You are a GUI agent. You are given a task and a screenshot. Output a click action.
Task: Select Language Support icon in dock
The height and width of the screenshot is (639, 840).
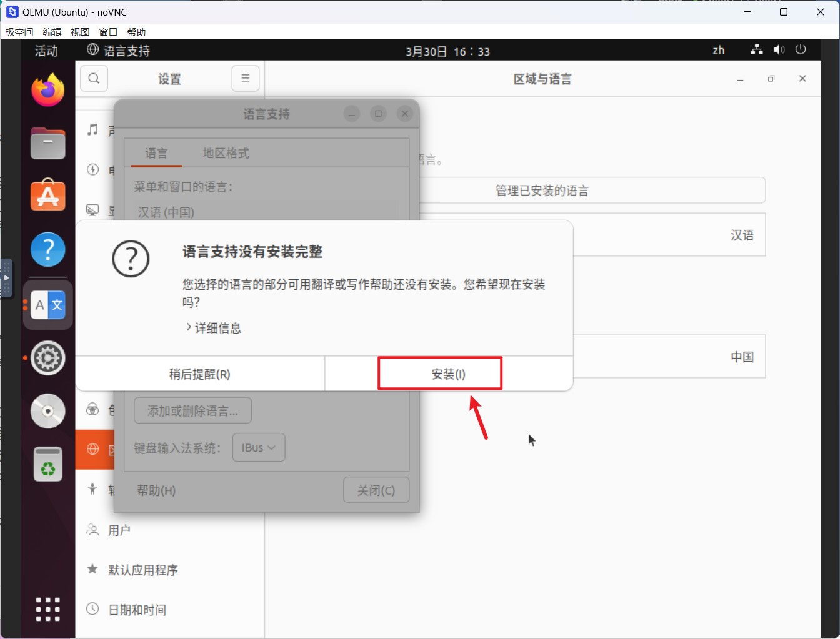pos(48,305)
